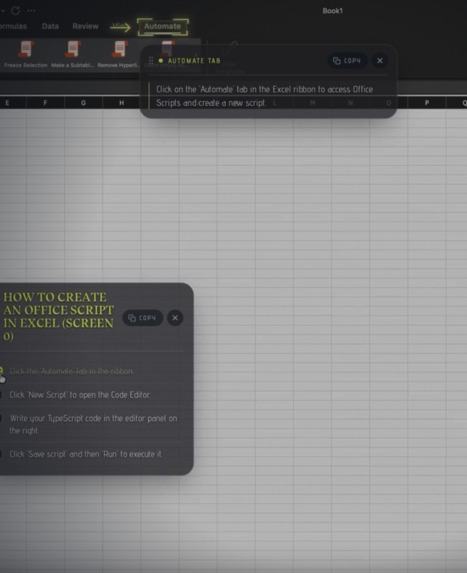Open the Formulas ribbon tab
This screenshot has width=467, height=573.
click(13, 26)
